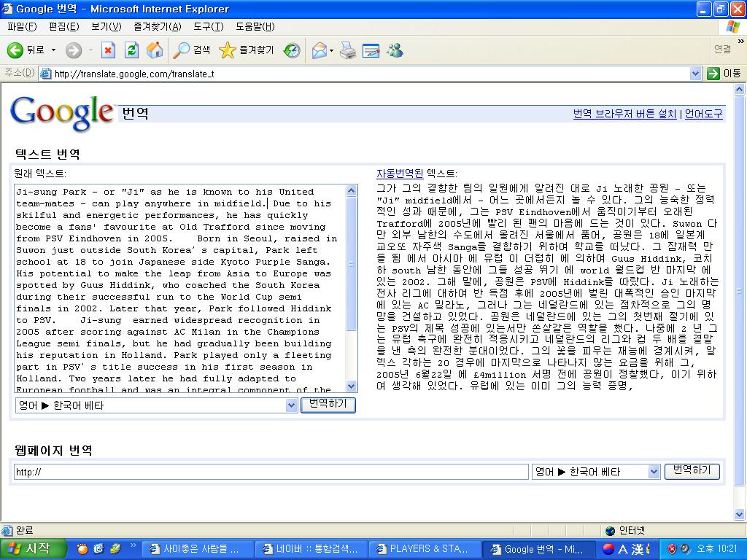Open the 파일(F) menu
Screen dimensions: 747x560
coord(22,27)
